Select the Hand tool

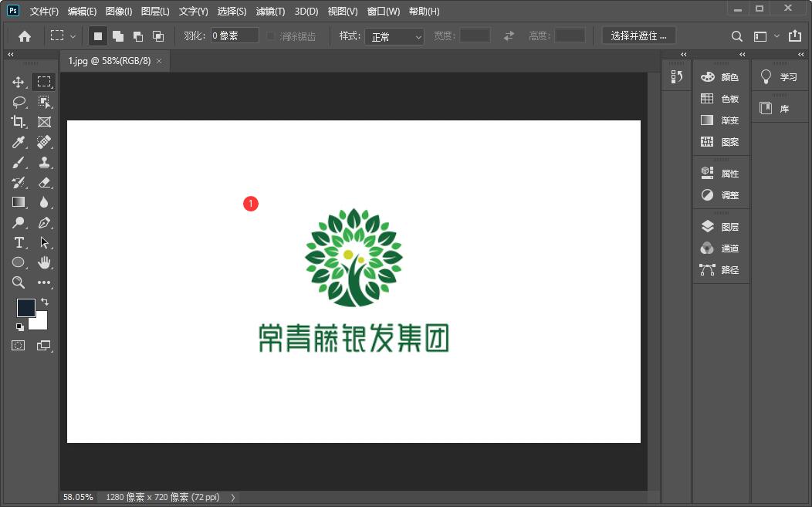pyautogui.click(x=44, y=262)
